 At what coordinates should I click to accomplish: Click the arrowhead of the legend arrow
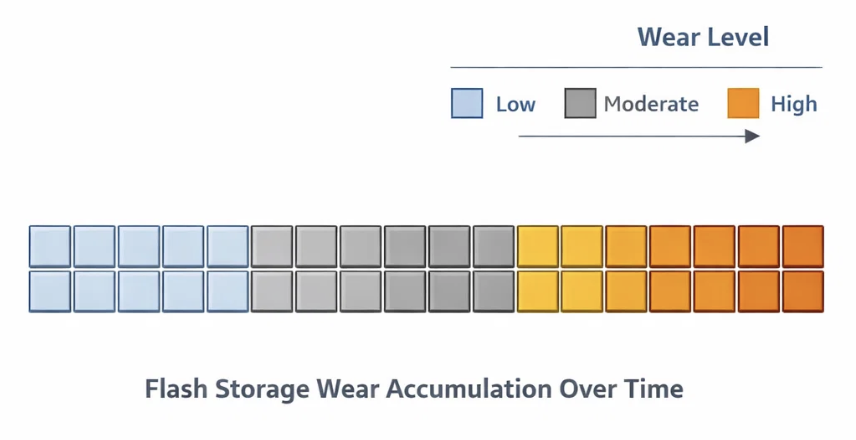(753, 136)
